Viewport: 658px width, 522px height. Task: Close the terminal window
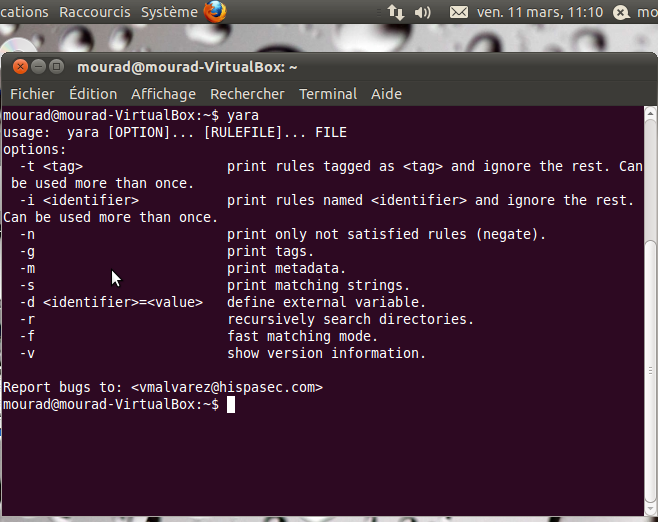[x=20, y=66]
